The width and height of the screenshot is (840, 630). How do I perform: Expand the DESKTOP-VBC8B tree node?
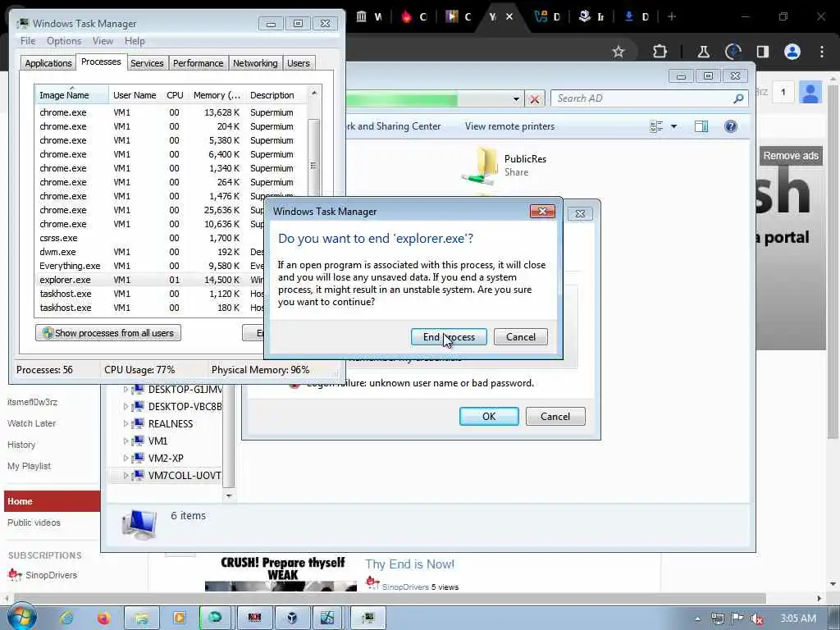pos(126,407)
